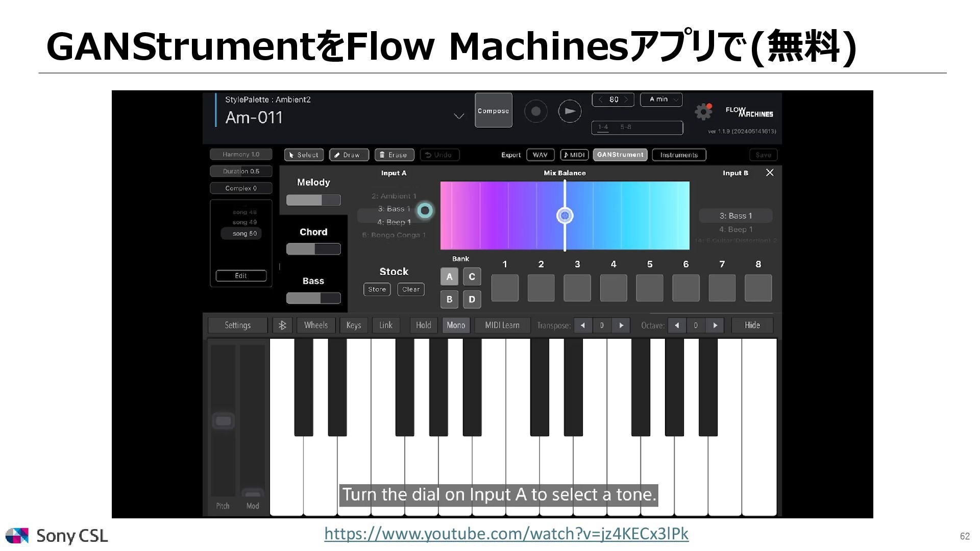Open the YouTube link below the video
980x551 pixels.
click(506, 534)
